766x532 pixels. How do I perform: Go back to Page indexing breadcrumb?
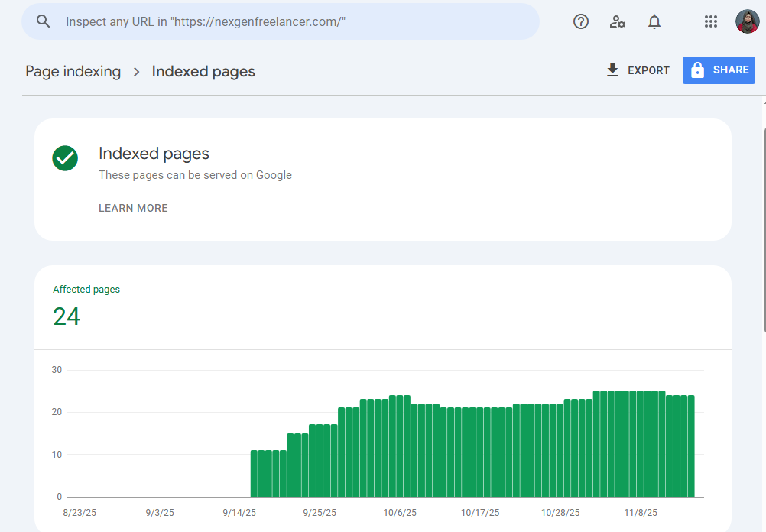coord(73,71)
